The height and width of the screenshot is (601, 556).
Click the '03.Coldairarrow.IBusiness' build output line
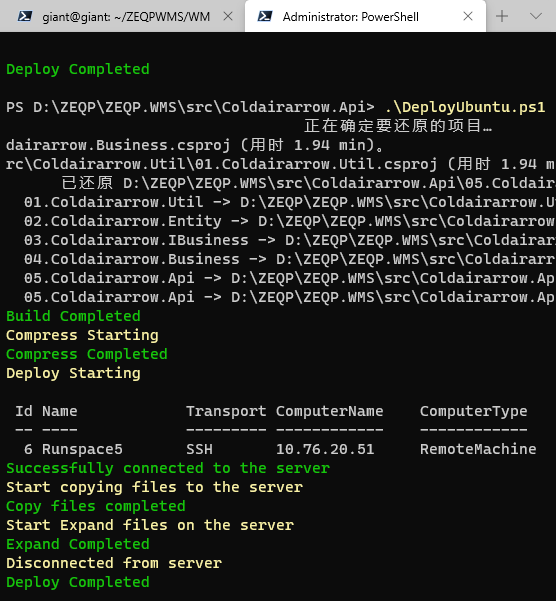tap(290, 240)
